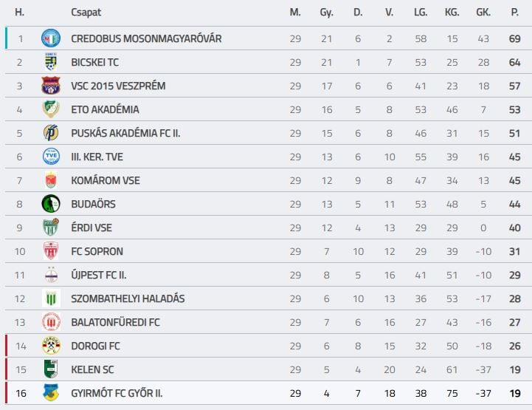Image resolution: width=532 pixels, height=410 pixels.
Task: Select the Budaörs green circular crest
Action: [x=51, y=204]
